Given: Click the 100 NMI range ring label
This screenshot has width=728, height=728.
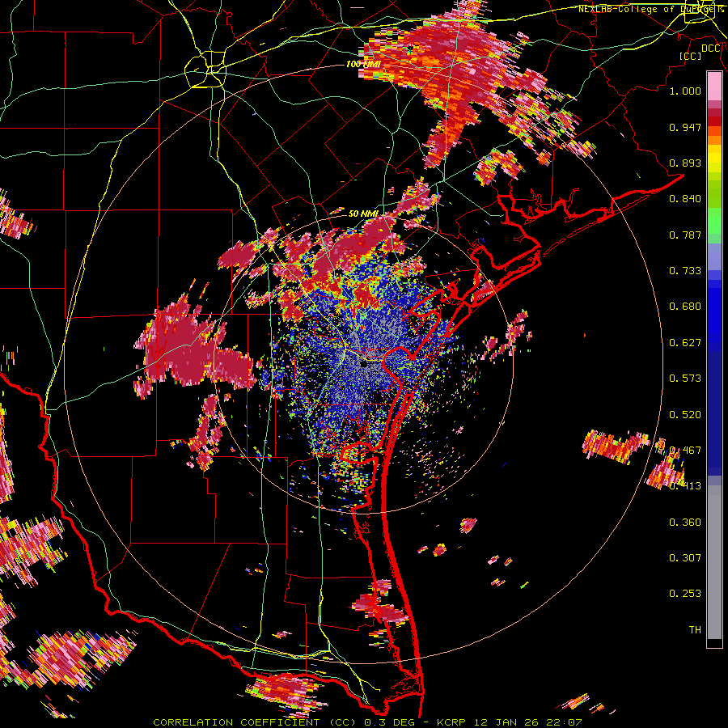Looking at the screenshot, I should pyautogui.click(x=363, y=64).
